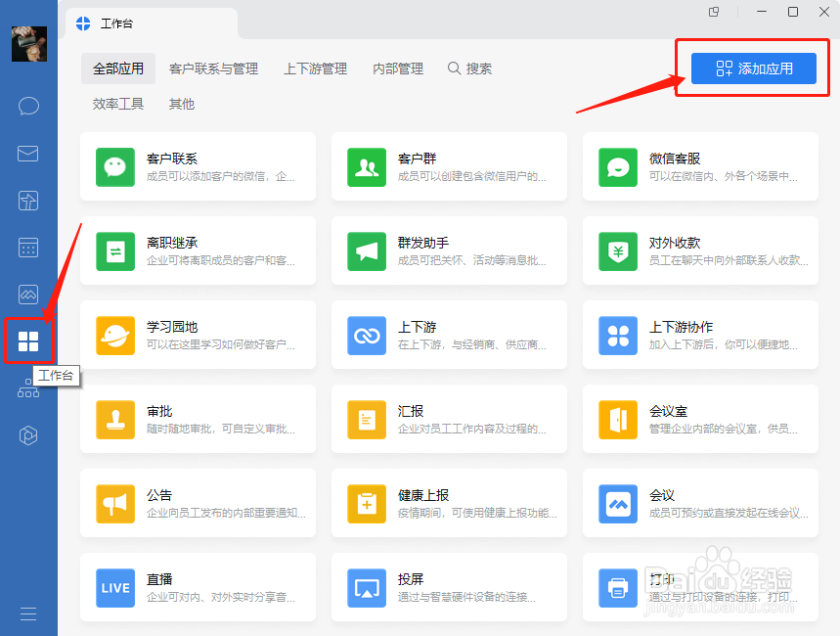Screen dimensions: 840x636
Task: Select the 工作台 grid icon in sidebar
Action: [28, 341]
